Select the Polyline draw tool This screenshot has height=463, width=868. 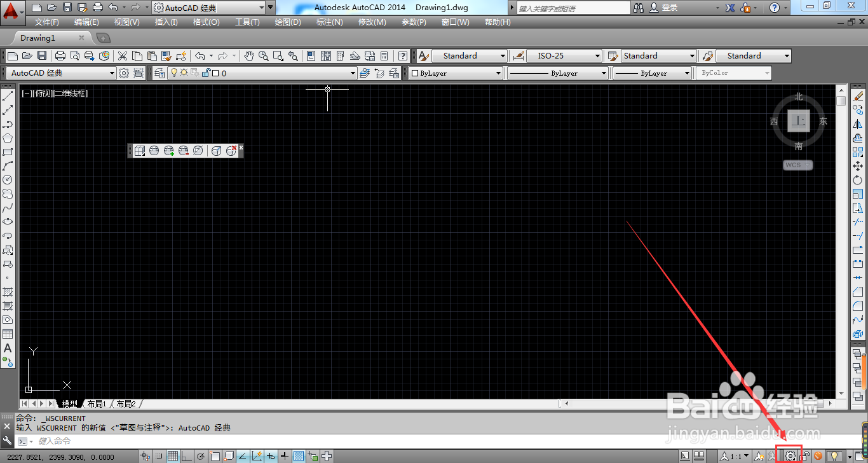8,124
